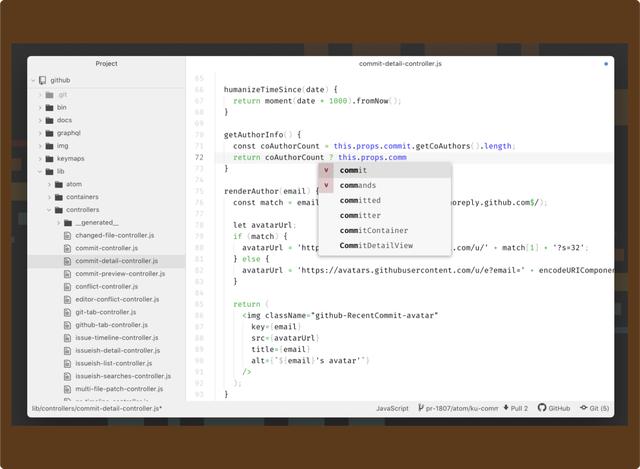Place cursor on getAuthorInfo function name
The height and width of the screenshot is (469, 640).
[x=253, y=135]
